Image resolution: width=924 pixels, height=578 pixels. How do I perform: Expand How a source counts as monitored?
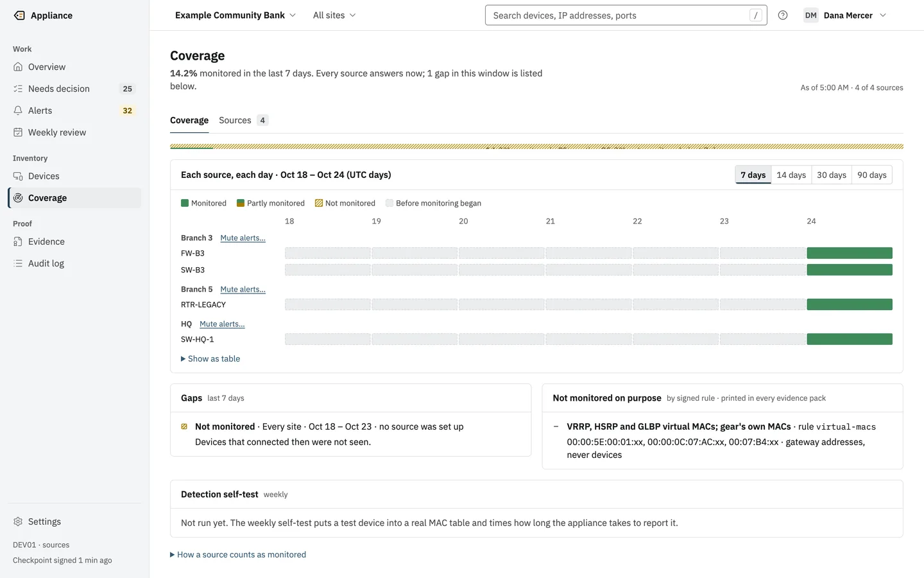(238, 555)
